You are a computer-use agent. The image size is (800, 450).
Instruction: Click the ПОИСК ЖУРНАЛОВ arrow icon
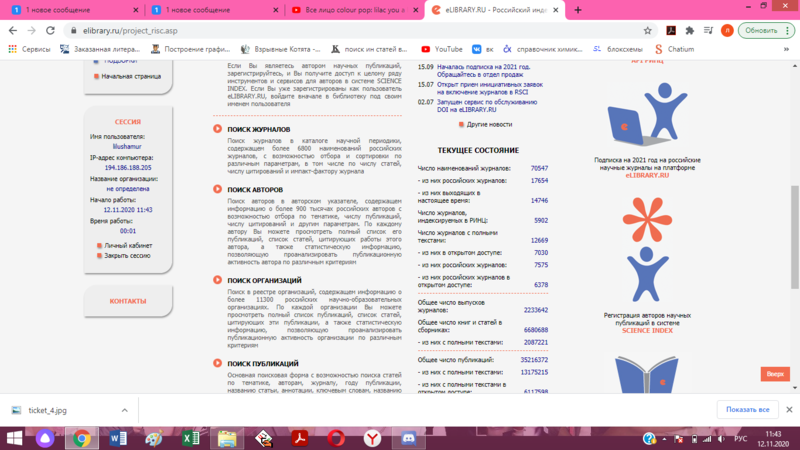pos(217,129)
